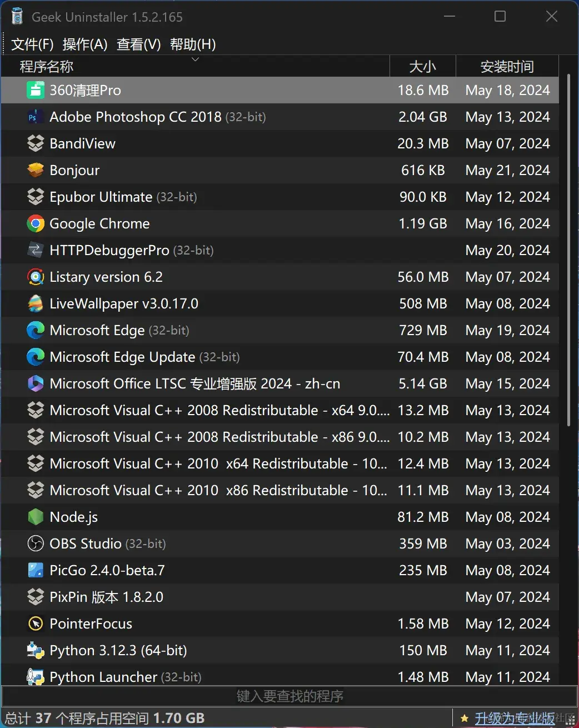Screen dimensions: 579x728
Task: Click the Adobe Photoshop CC 2018 icon
Action: click(x=36, y=117)
